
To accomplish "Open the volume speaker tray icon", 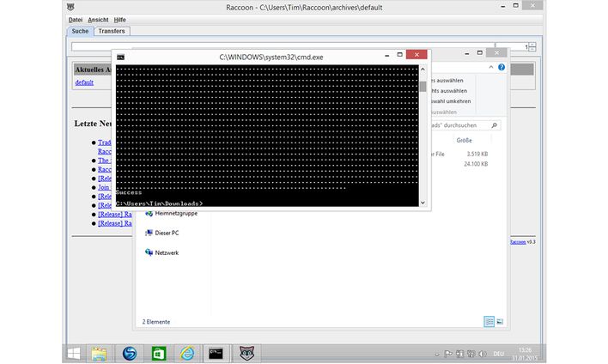I will click(x=483, y=354).
